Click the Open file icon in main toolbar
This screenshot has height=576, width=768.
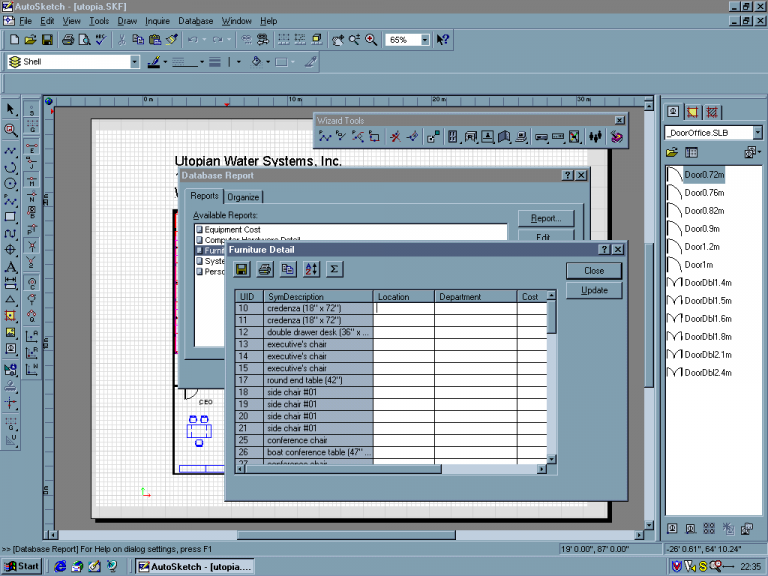click(31, 40)
